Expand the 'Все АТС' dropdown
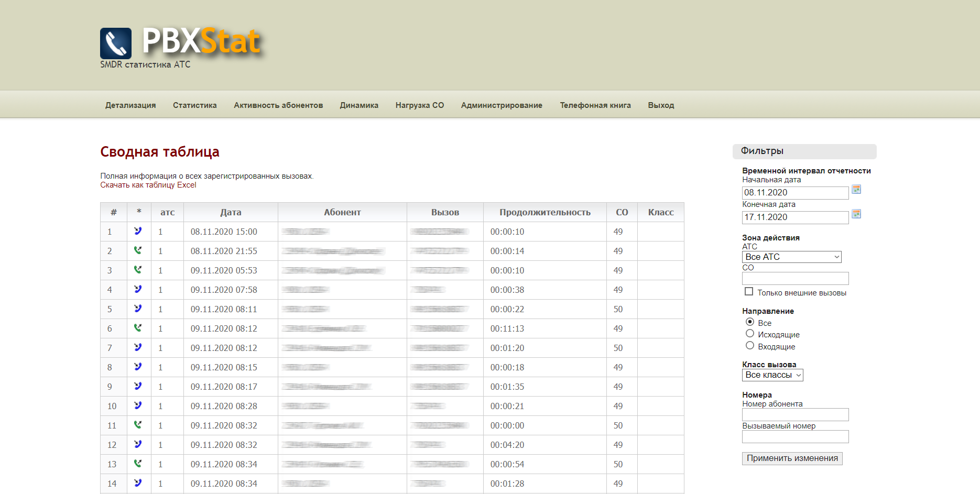Screen dimensions: 980x494 click(791, 257)
